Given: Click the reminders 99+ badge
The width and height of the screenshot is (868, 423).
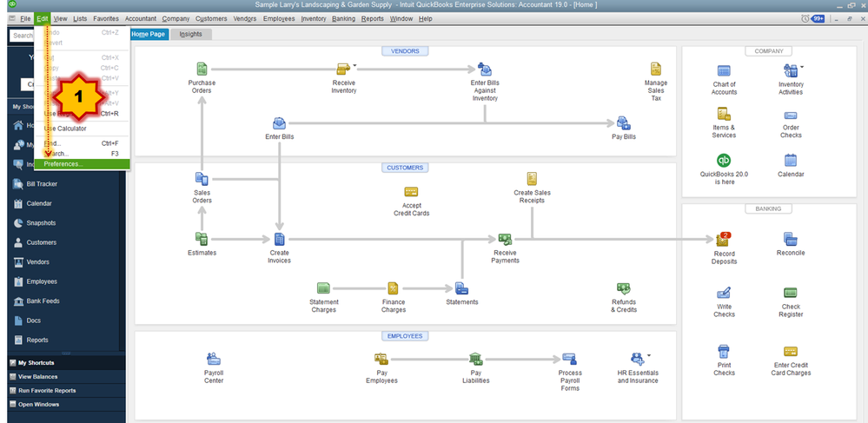Looking at the screenshot, I should [818, 19].
